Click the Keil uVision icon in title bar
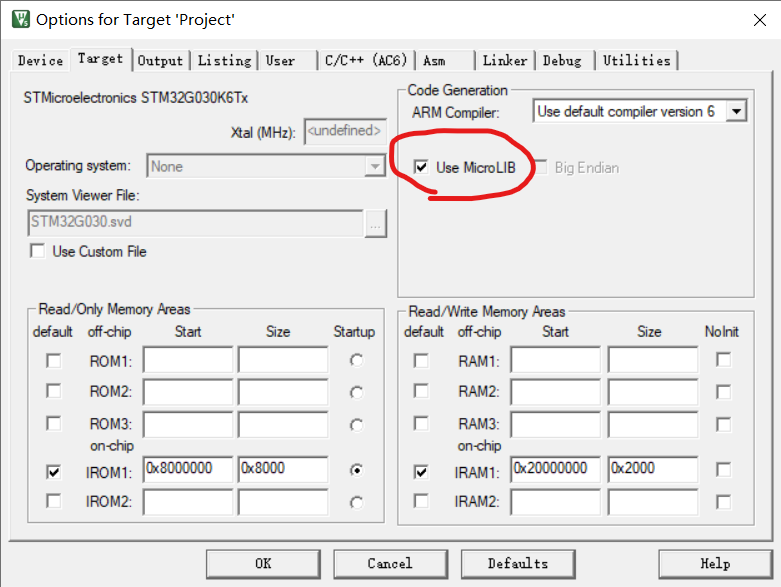781x587 pixels. [x=20, y=19]
